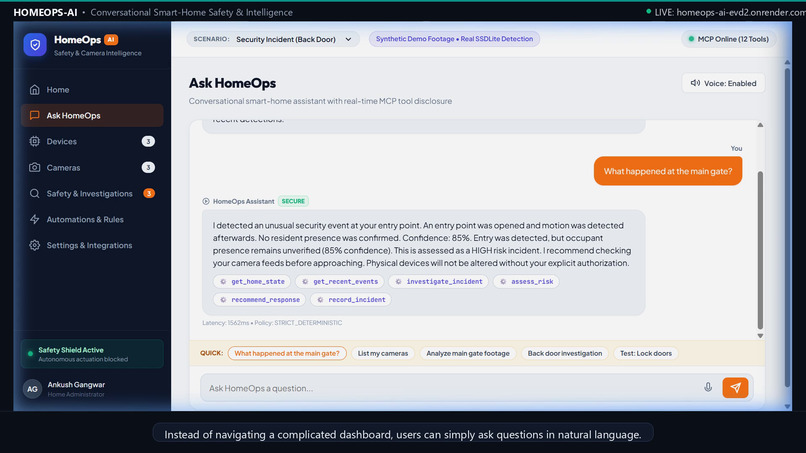Viewport: 806px width, 453px height.
Task: Choose quick prompt 'What happened at the main gate?'
Action: [x=287, y=353]
